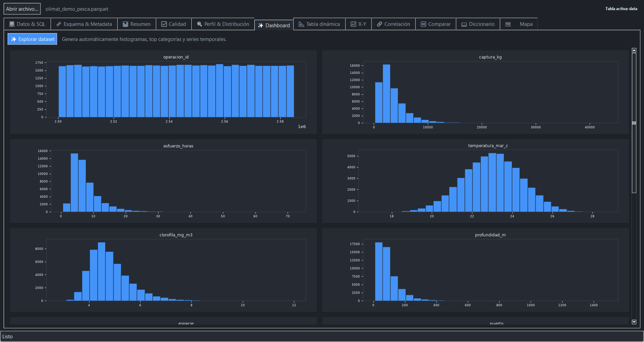Click the operacion_id histogram chart
644x342 pixels.
click(x=163, y=92)
